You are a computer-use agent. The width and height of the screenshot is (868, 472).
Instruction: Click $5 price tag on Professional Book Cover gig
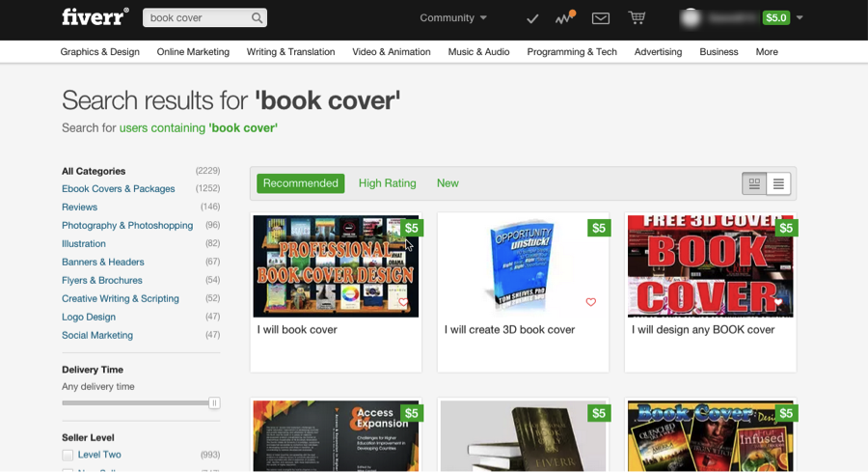[411, 228]
